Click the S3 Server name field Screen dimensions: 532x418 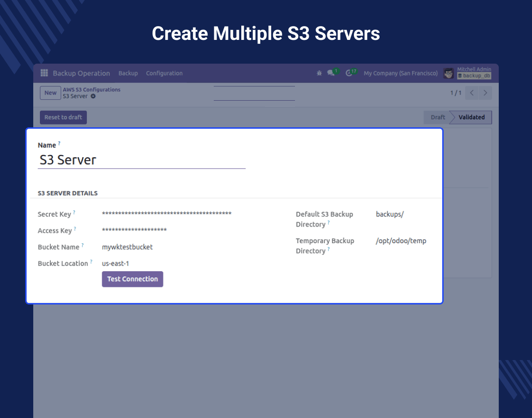point(142,160)
